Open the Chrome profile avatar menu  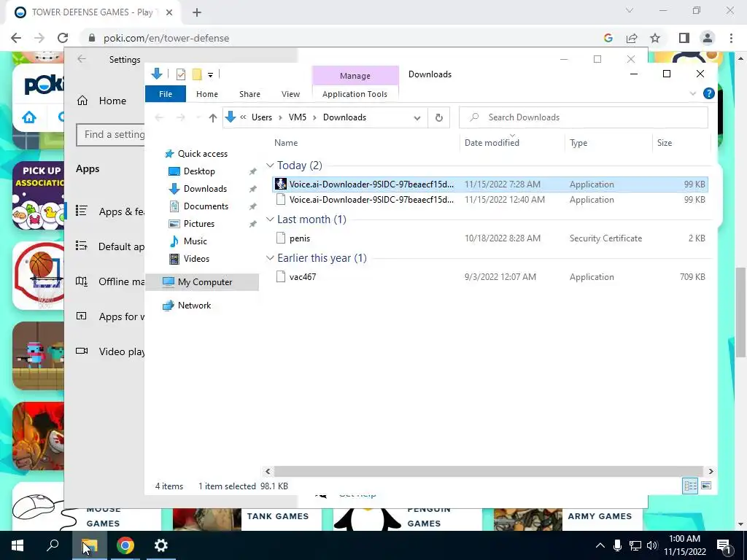point(708,38)
